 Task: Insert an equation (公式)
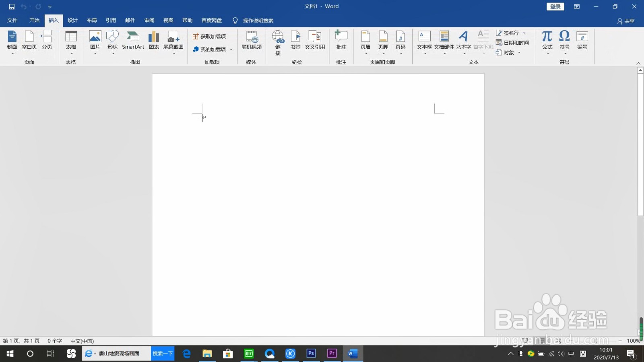click(547, 42)
